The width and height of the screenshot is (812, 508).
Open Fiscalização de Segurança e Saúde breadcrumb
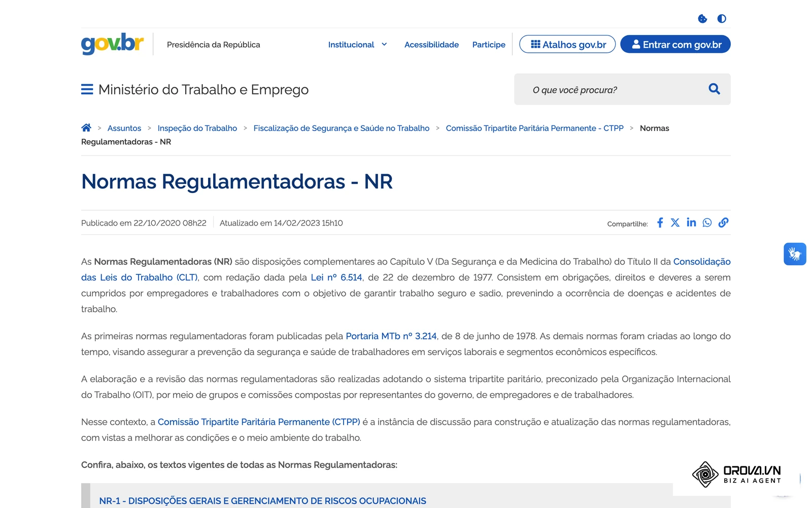coord(342,128)
